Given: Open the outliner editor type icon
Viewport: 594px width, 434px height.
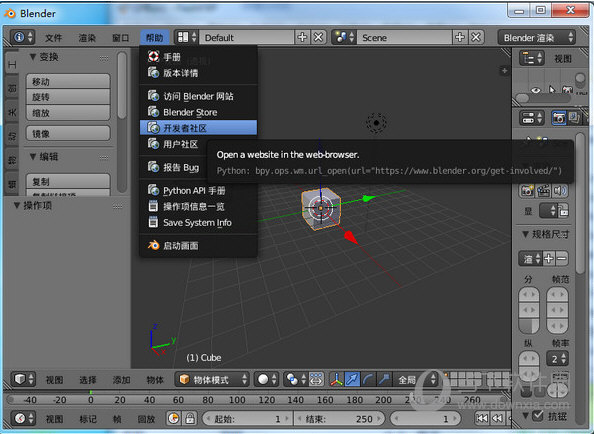Looking at the screenshot, I should tap(531, 58).
